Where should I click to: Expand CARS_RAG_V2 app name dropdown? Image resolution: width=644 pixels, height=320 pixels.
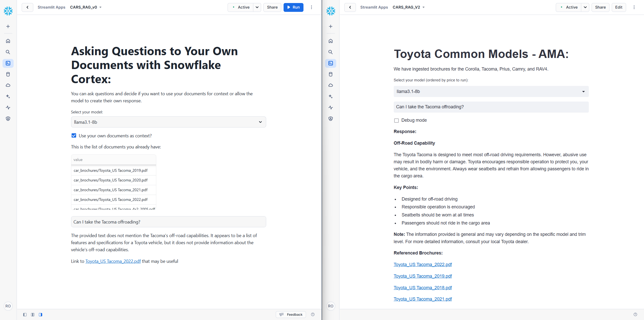coord(424,7)
